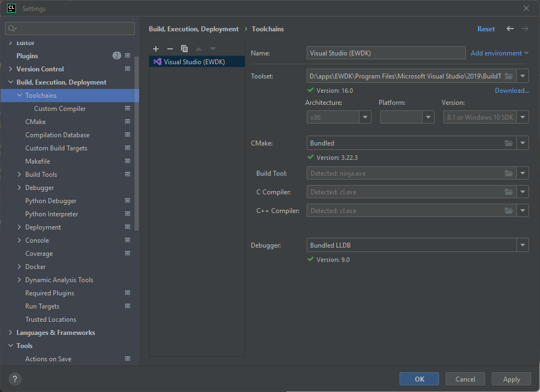Navigate forward with right arrow
Viewport: 540px width, 392px height.
(525, 29)
